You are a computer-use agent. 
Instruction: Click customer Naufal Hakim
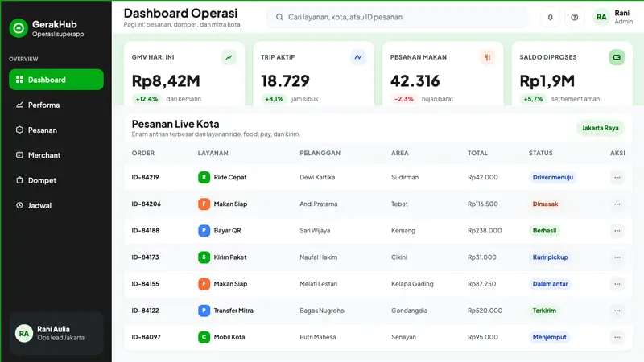[x=318, y=257]
